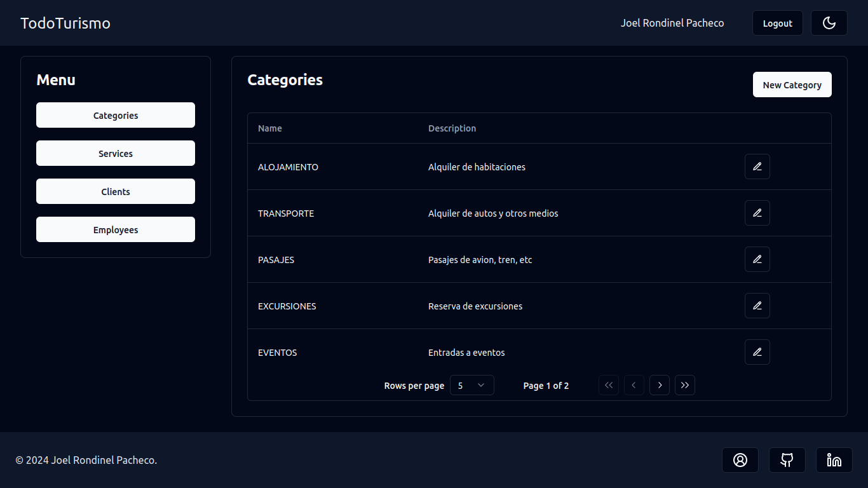
Task: Click the Name column header
Action: [x=270, y=128]
